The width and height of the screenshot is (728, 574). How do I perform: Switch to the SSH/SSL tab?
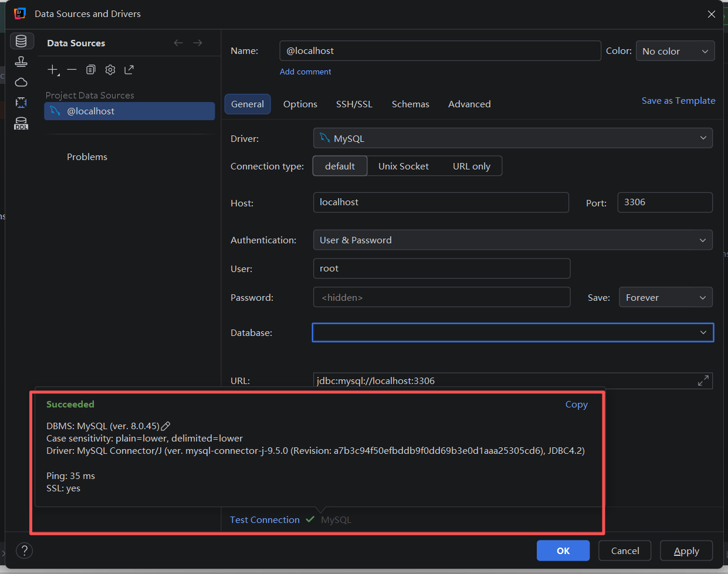pos(354,104)
